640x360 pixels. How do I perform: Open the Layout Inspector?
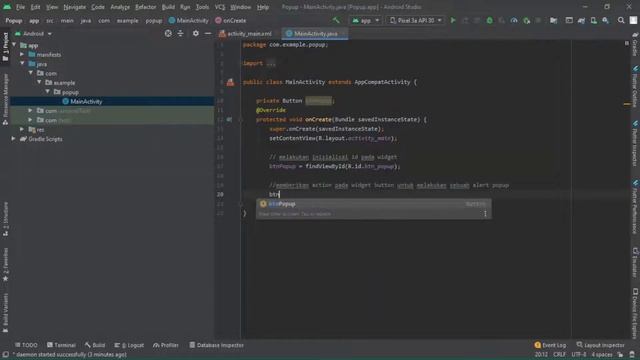point(600,345)
